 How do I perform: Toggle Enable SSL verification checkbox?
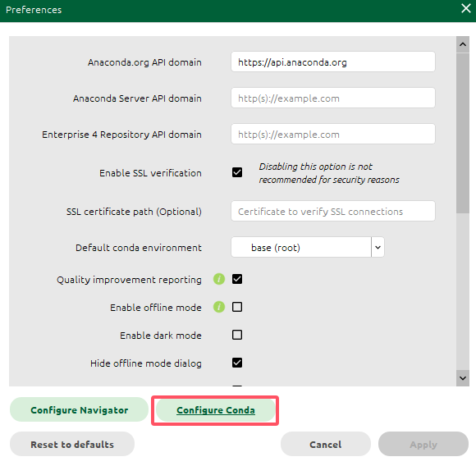tap(237, 172)
